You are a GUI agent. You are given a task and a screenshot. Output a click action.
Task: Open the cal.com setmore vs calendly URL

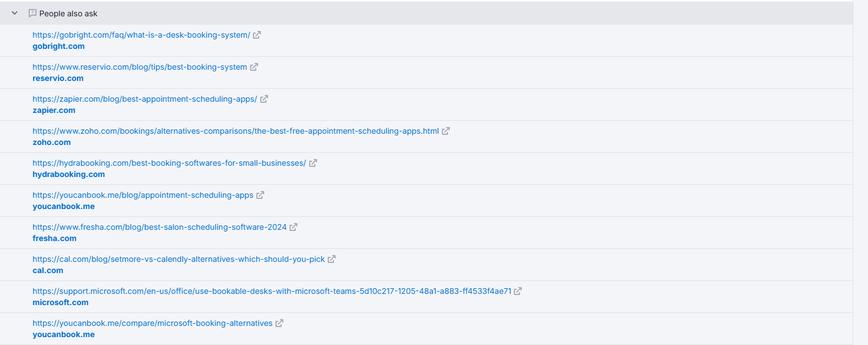click(x=179, y=259)
